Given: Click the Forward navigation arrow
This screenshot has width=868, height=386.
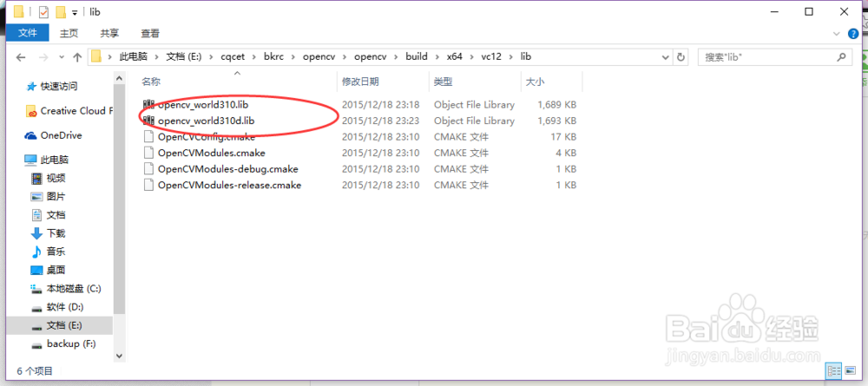Looking at the screenshot, I should 44,57.
